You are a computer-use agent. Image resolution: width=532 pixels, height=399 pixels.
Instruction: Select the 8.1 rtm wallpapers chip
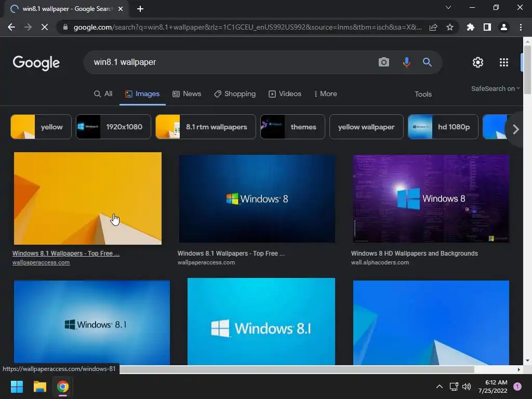pos(206,127)
